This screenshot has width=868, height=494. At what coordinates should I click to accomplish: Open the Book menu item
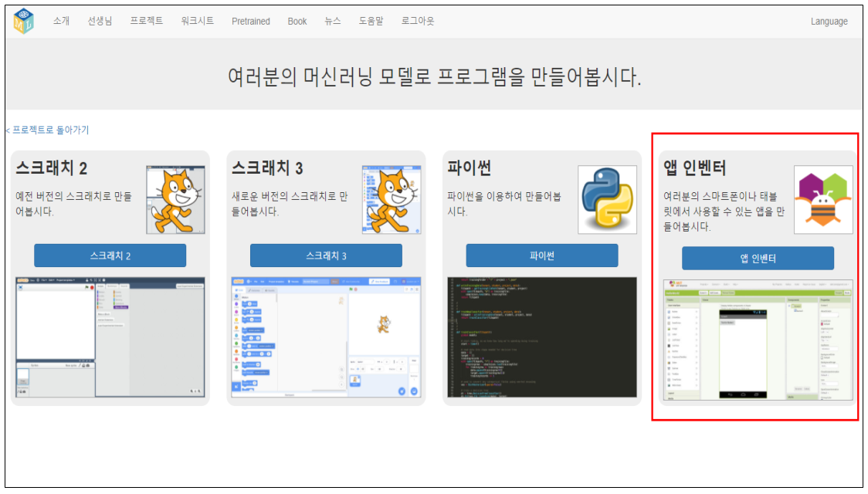tap(297, 21)
